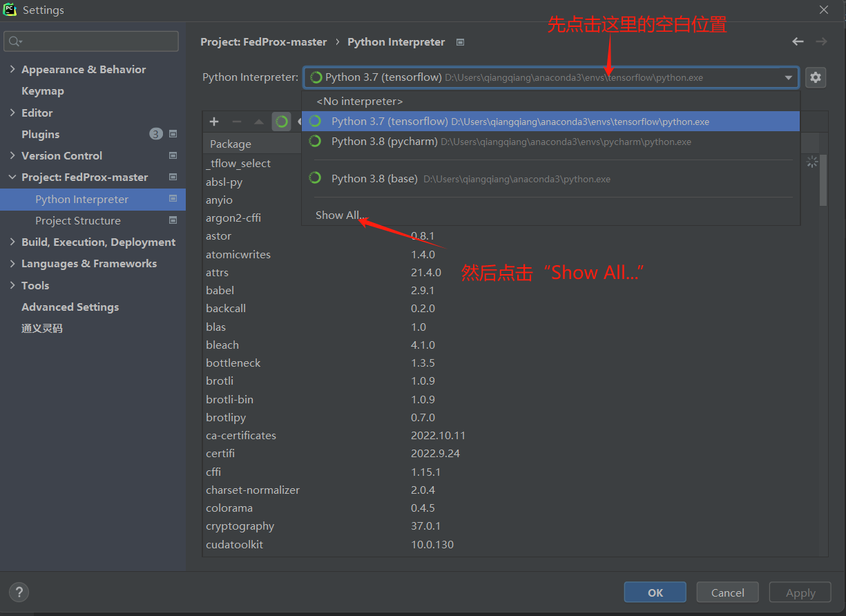Click the project-level icon in the breadcrumb header

(461, 42)
